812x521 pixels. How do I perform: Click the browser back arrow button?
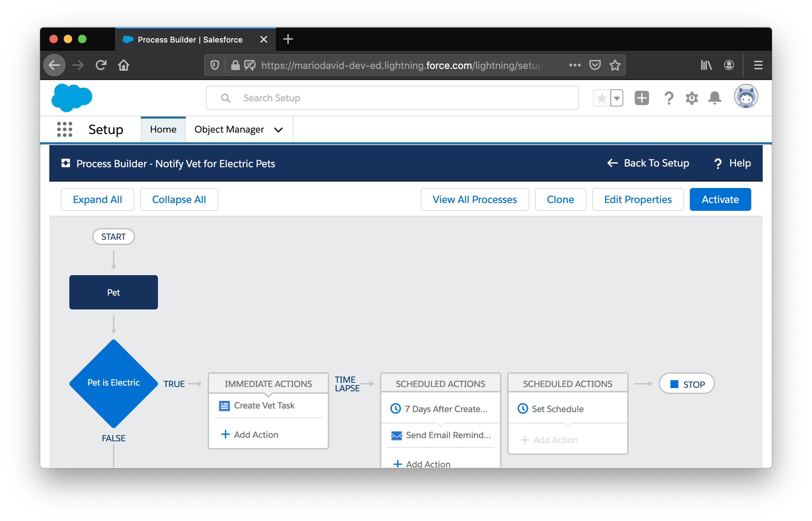point(54,65)
